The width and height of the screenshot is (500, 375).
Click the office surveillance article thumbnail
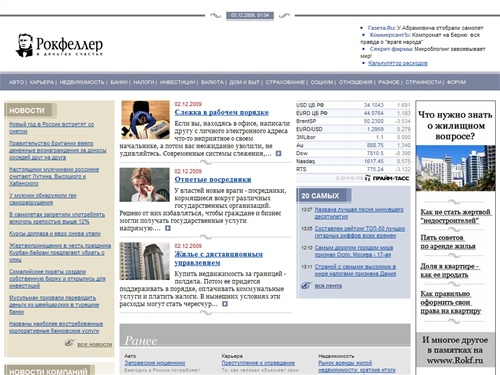pos(145,120)
